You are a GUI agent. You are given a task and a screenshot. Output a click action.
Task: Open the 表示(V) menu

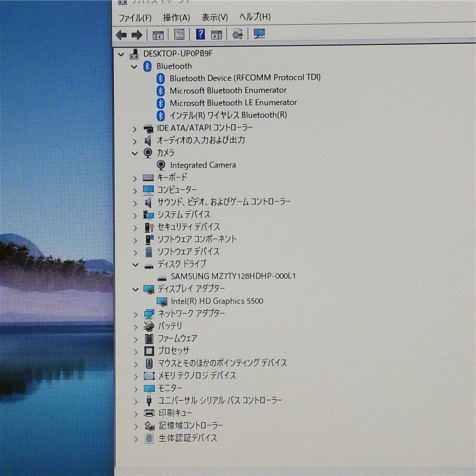214,18
